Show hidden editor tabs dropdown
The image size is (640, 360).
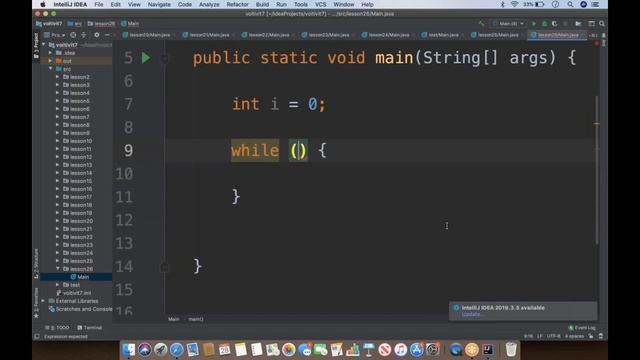[593, 35]
